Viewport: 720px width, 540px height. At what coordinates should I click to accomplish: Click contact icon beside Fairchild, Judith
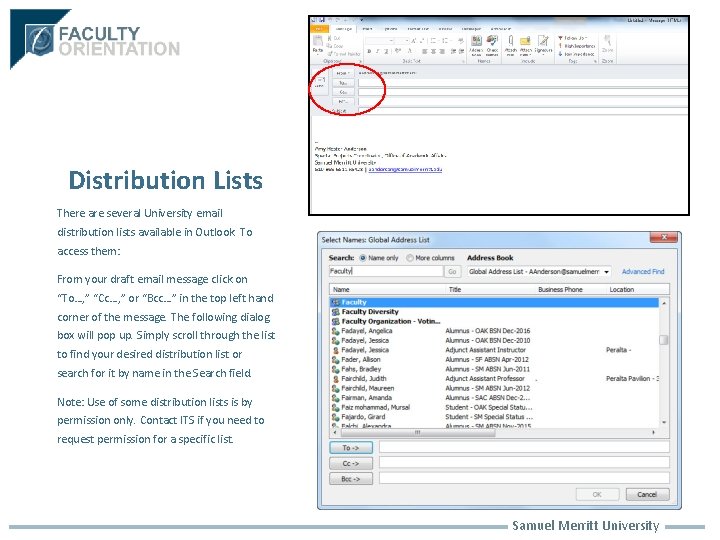point(335,379)
